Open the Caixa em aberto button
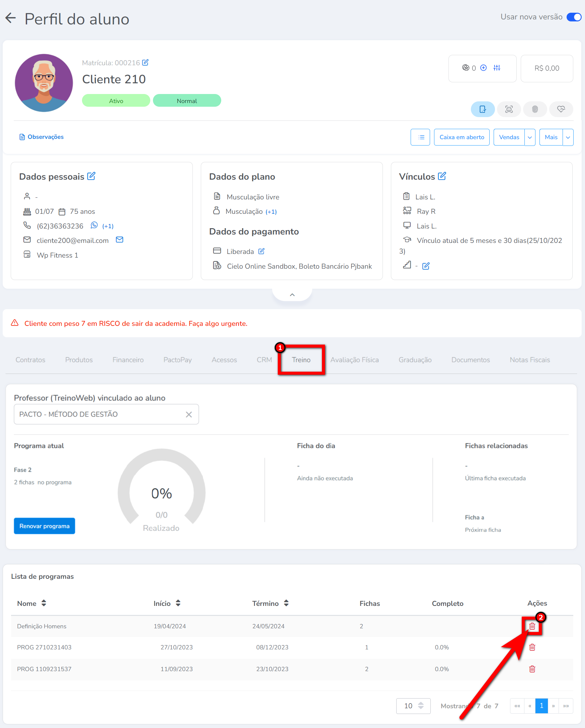 coord(462,137)
